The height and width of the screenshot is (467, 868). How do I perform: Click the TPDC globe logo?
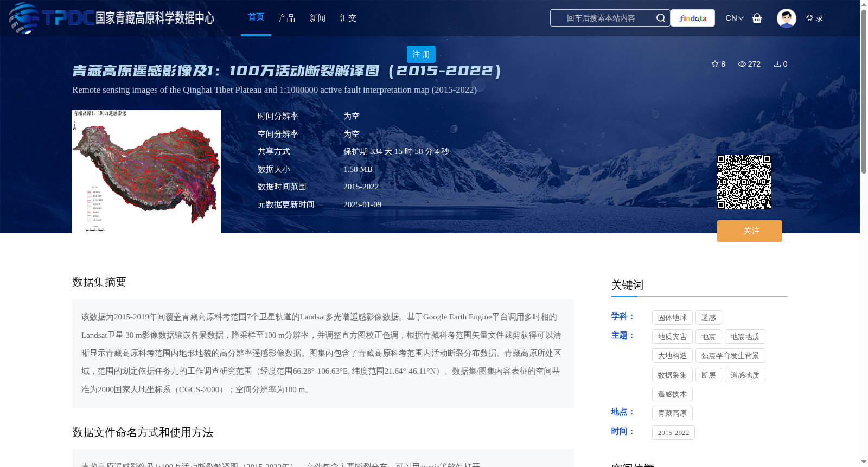[24, 18]
